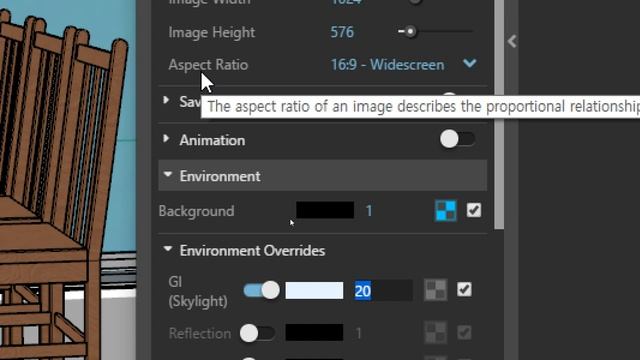Pick the GI (Skylight) light color swatch

314,290
